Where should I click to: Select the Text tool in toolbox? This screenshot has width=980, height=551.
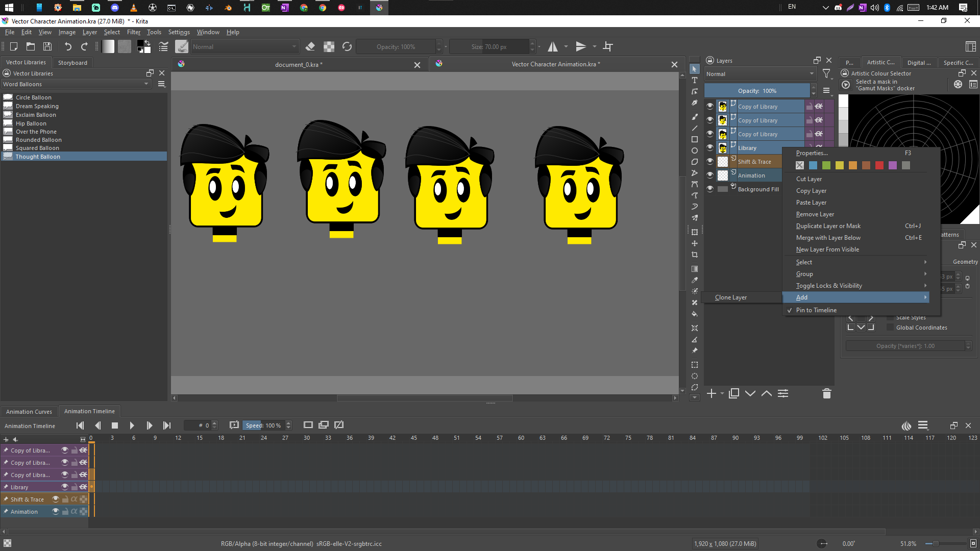[x=695, y=80]
